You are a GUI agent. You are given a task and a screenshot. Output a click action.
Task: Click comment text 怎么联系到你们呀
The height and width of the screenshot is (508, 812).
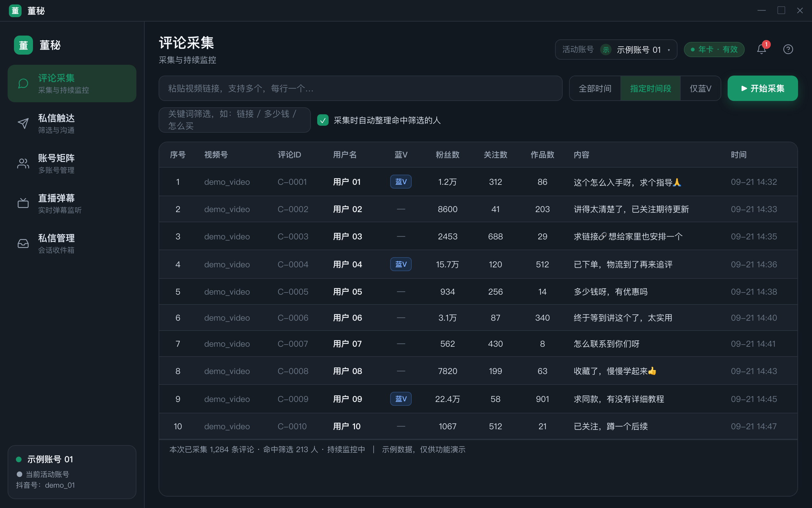point(606,344)
